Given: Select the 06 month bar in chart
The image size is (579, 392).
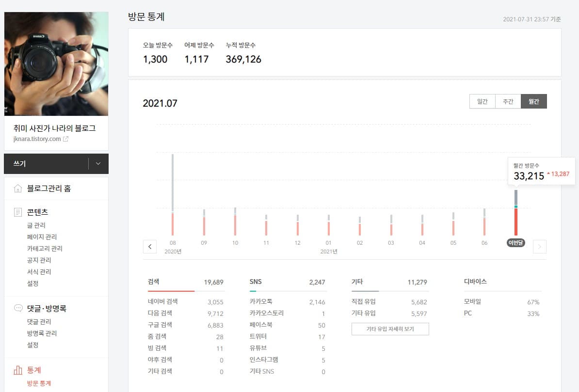Looking at the screenshot, I should [484, 222].
